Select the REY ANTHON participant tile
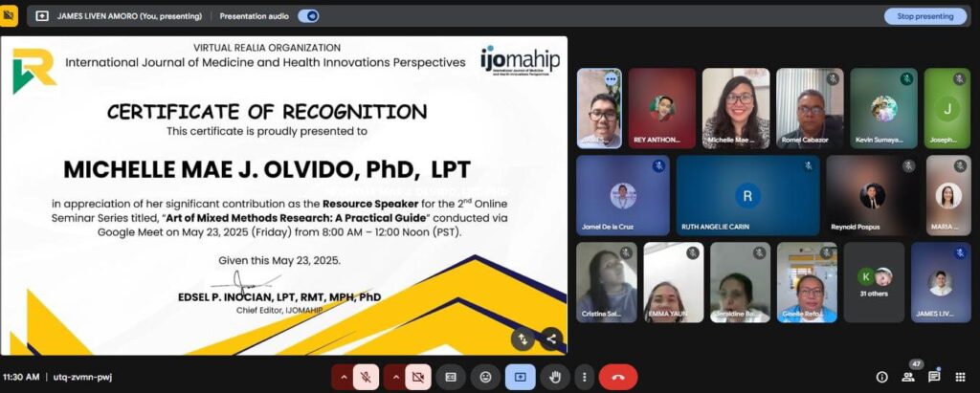The width and height of the screenshot is (980, 393). pos(662,108)
